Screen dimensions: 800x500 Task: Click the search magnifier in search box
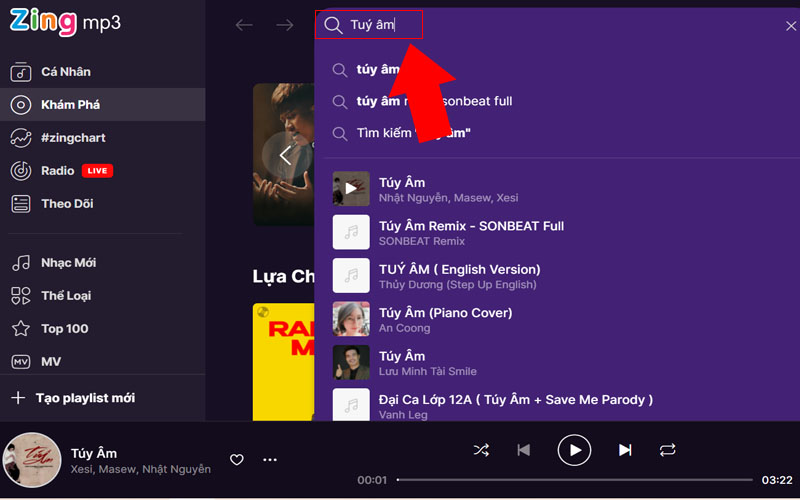pyautogui.click(x=333, y=25)
